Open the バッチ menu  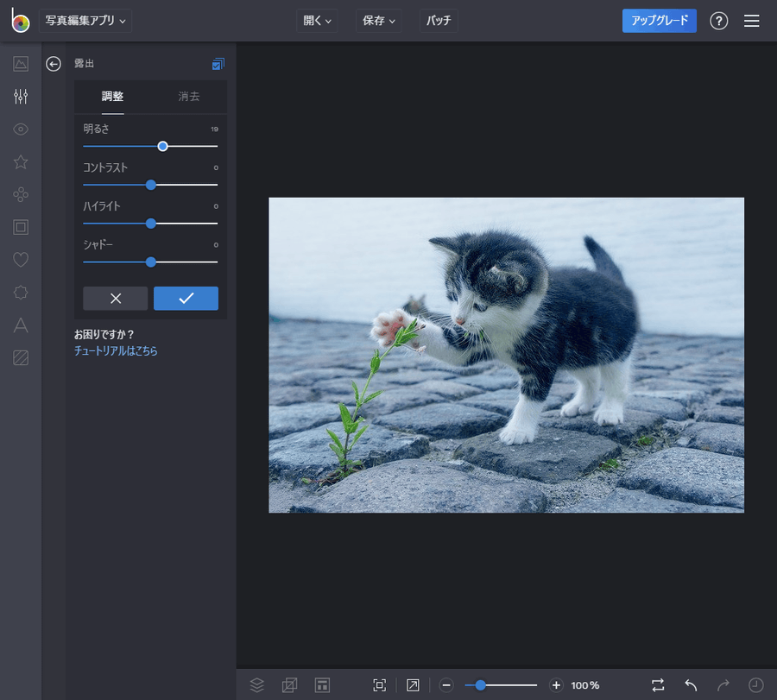point(439,21)
